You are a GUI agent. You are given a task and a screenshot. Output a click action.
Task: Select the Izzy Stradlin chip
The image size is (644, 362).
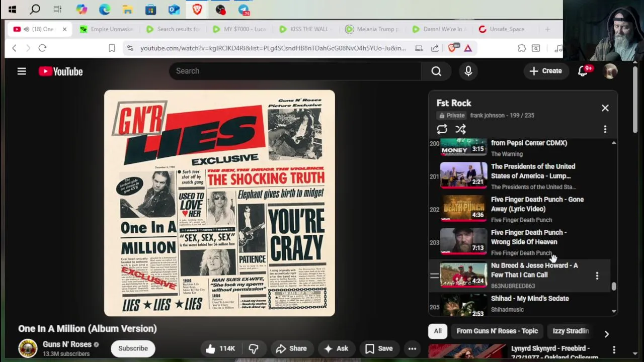(571, 331)
